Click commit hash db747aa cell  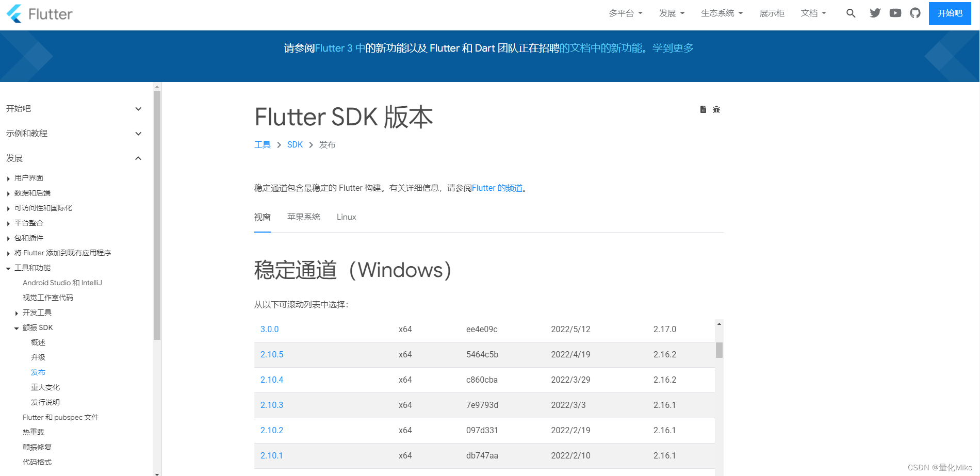482,455
